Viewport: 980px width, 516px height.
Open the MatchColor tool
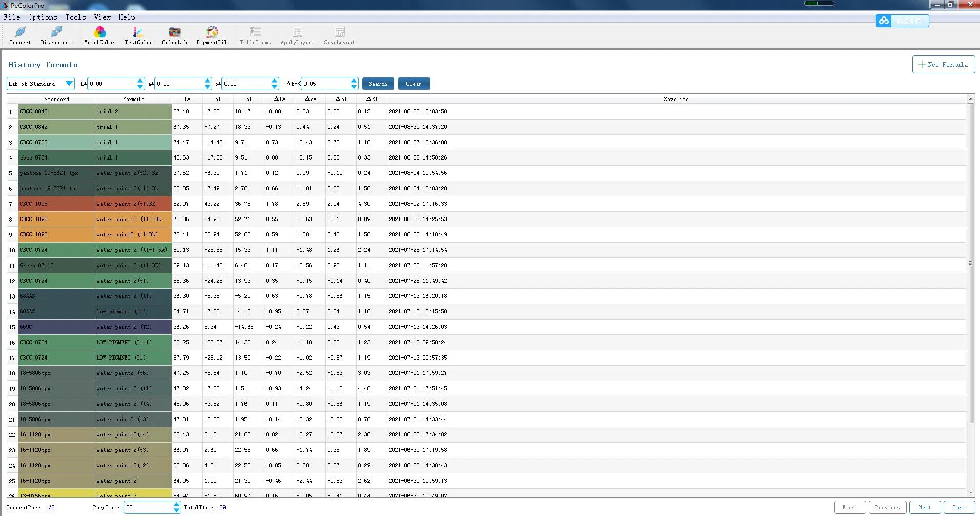coord(99,35)
